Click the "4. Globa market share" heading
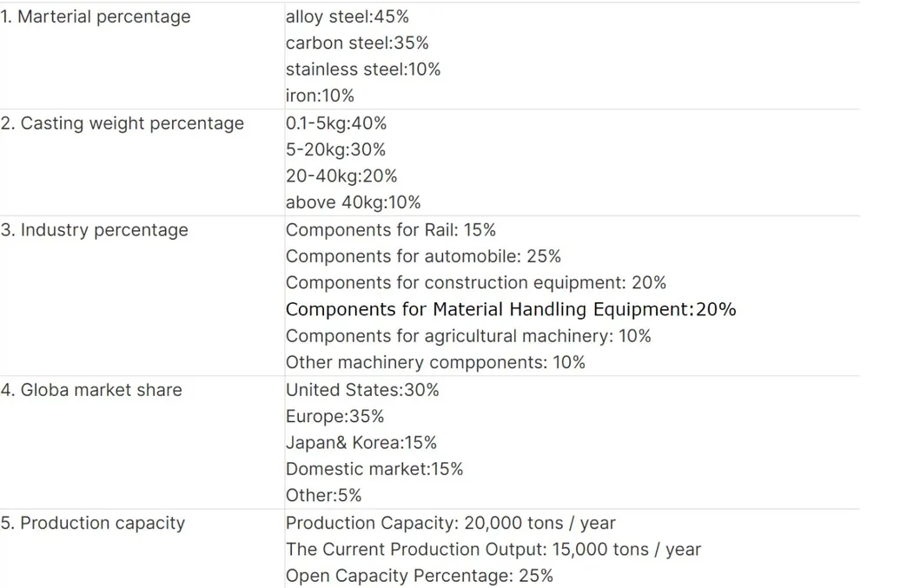The height and width of the screenshot is (588, 920). click(x=91, y=390)
